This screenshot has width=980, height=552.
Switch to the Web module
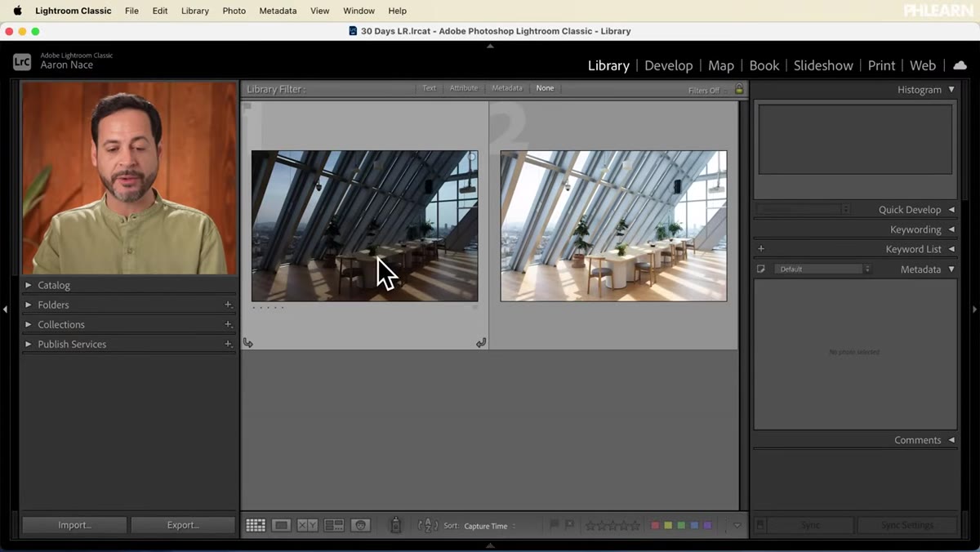click(x=923, y=65)
